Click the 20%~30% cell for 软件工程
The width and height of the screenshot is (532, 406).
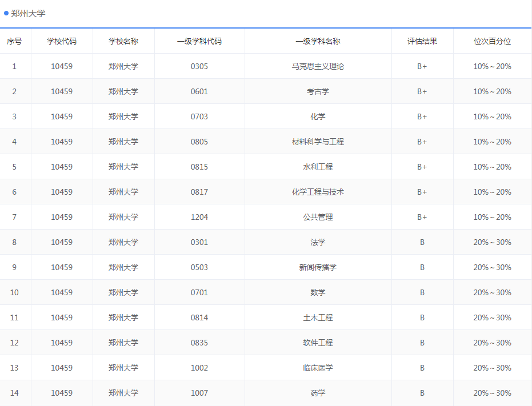[x=493, y=342]
